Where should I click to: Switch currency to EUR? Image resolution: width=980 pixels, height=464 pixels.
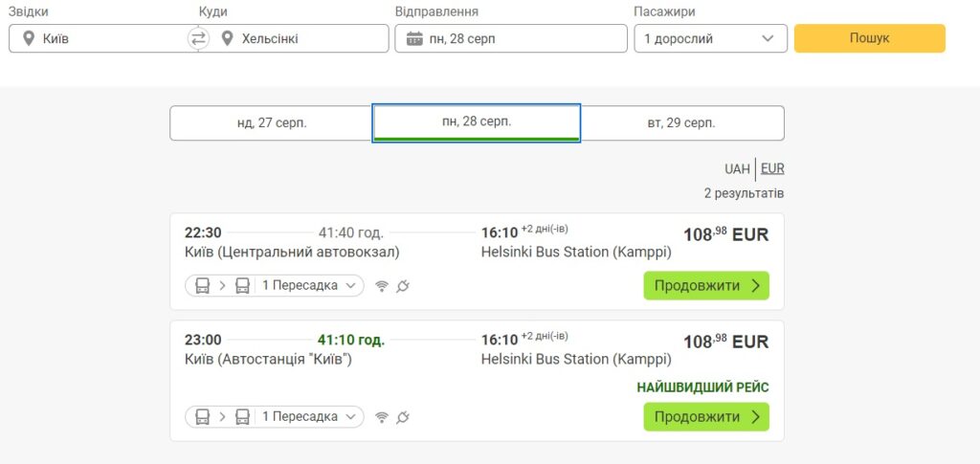tap(772, 168)
